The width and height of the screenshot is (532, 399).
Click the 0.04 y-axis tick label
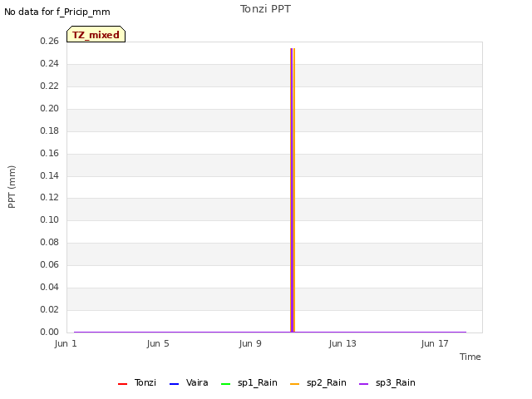coord(50,287)
